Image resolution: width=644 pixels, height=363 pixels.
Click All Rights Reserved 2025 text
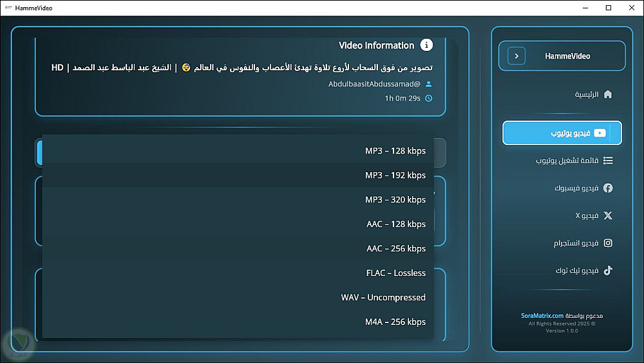point(562,324)
